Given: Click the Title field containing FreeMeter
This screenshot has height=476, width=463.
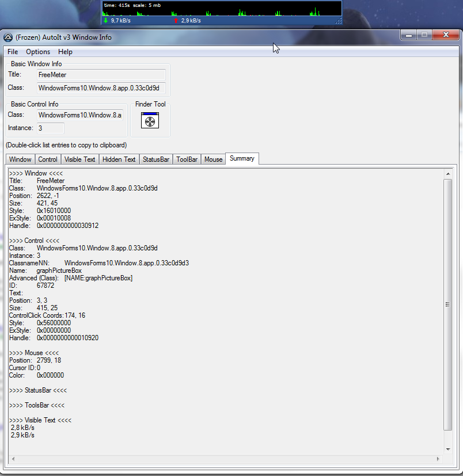Looking at the screenshot, I should pyautogui.click(x=101, y=75).
